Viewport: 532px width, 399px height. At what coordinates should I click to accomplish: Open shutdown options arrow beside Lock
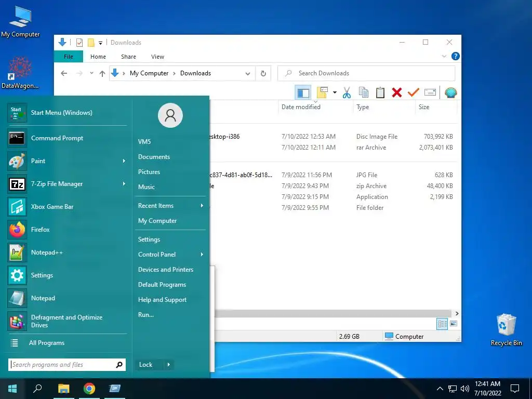tap(169, 365)
